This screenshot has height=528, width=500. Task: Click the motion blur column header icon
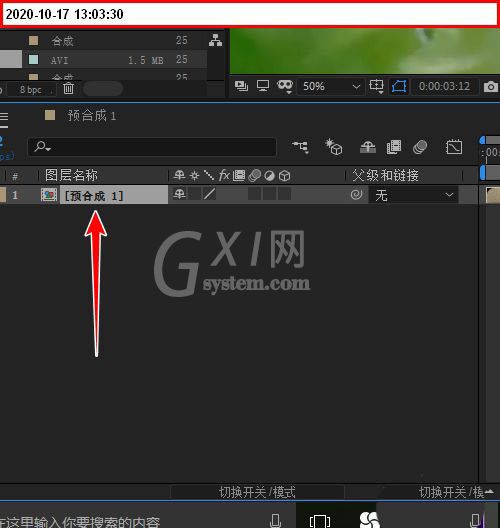[255, 175]
